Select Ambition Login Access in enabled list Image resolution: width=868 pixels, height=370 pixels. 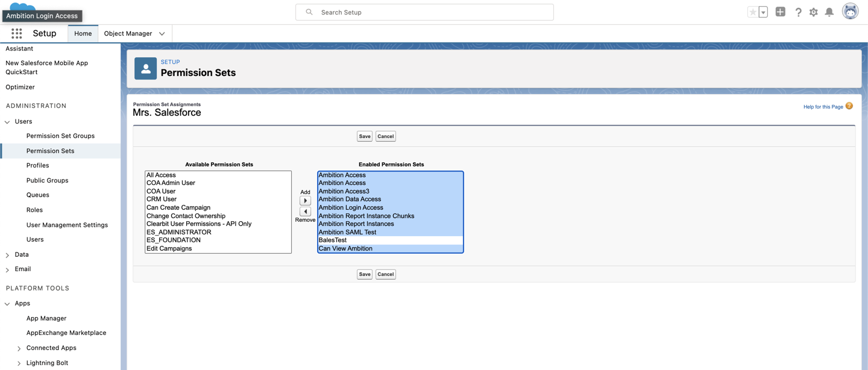pyautogui.click(x=390, y=208)
